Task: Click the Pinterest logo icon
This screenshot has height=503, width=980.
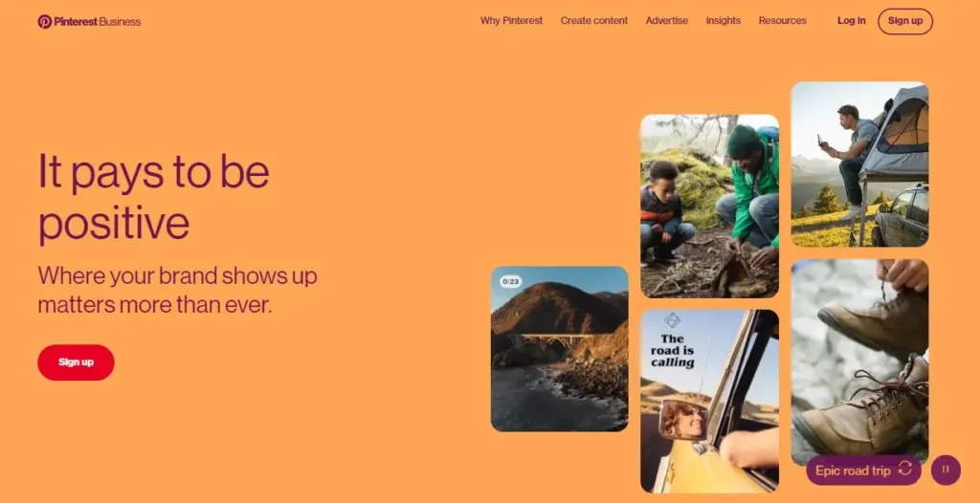Action: [x=44, y=21]
